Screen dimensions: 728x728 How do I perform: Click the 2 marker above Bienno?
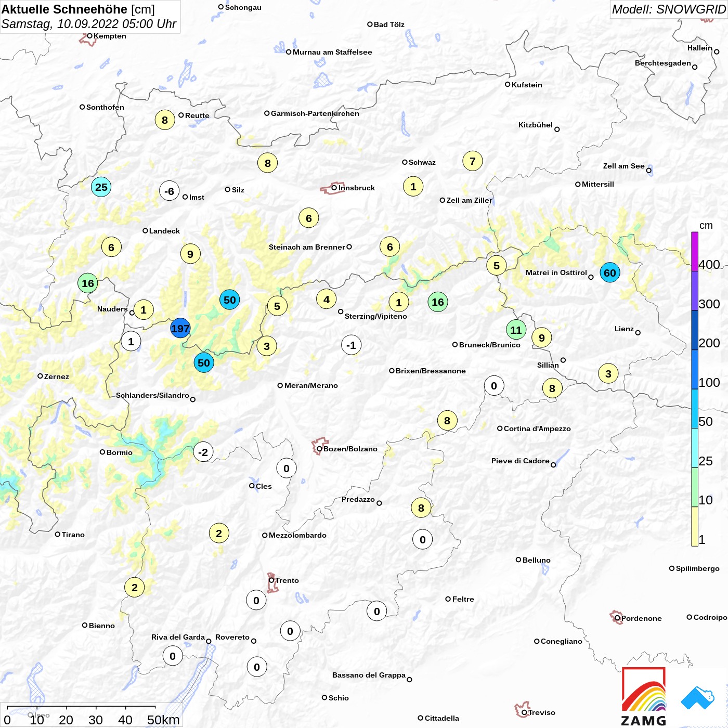point(135,588)
